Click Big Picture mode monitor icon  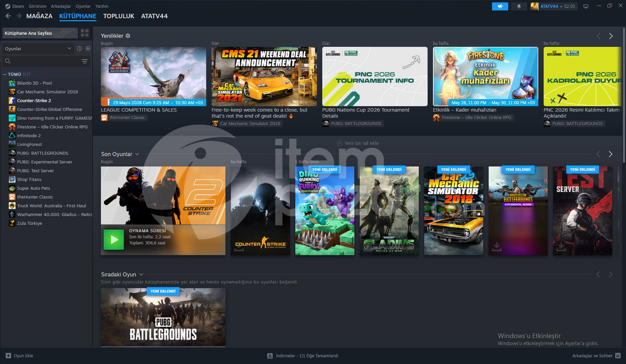(586, 6)
